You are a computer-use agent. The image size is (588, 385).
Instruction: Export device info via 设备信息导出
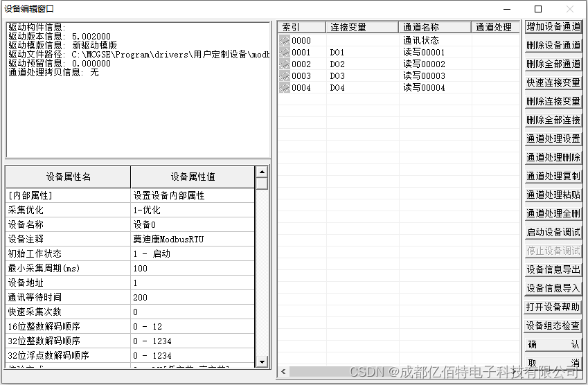(x=553, y=269)
